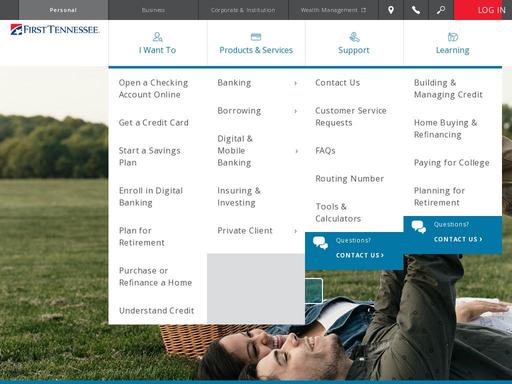Open Building & Managing Credit

point(448,89)
